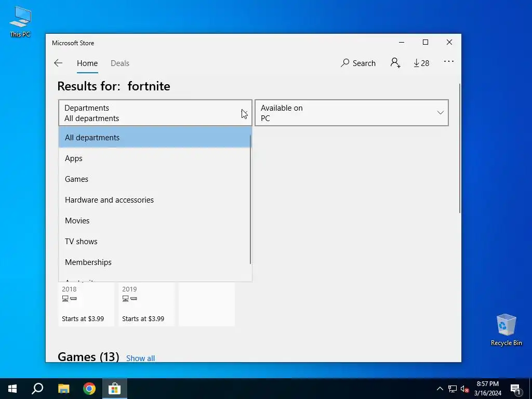This screenshot has height=399, width=532.
Task: Expand the Available on PC dropdown
Action: (352, 113)
